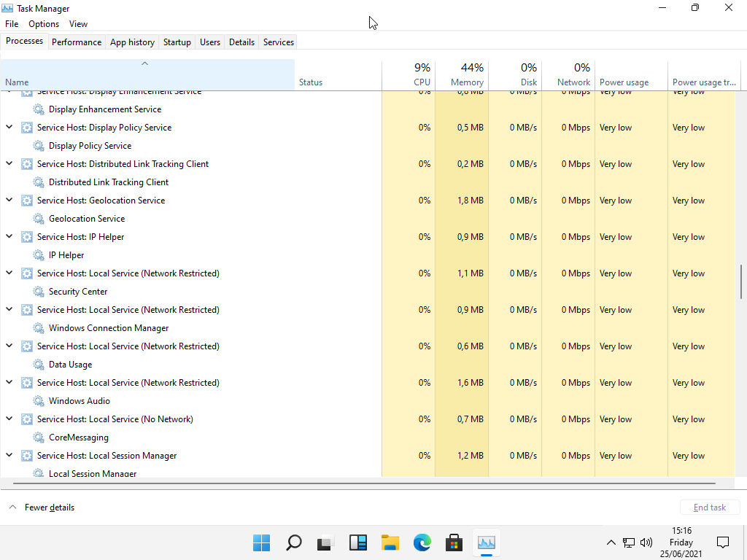
Task: Launch Microsoft Store from the taskbar
Action: tap(454, 542)
